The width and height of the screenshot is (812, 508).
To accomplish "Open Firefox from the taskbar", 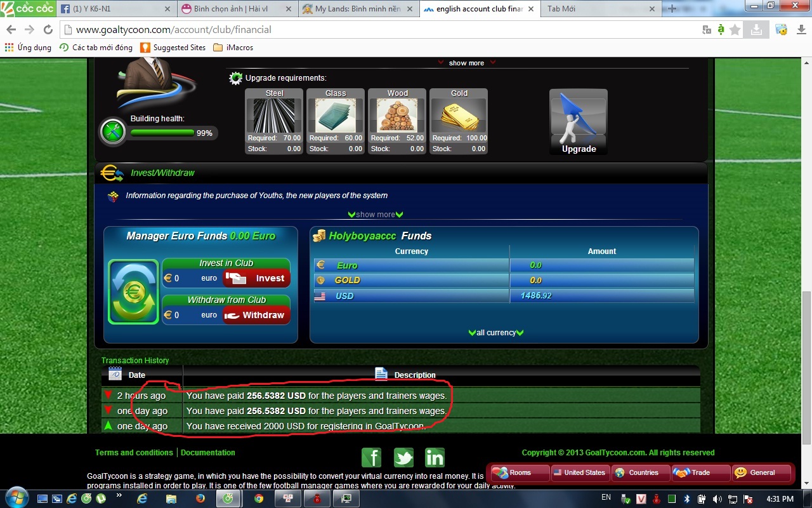I will point(200,498).
